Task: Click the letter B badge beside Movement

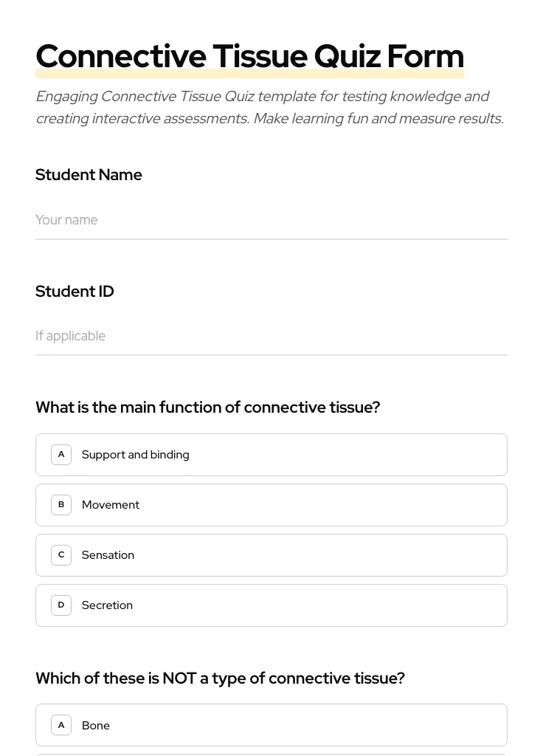Action: point(61,504)
